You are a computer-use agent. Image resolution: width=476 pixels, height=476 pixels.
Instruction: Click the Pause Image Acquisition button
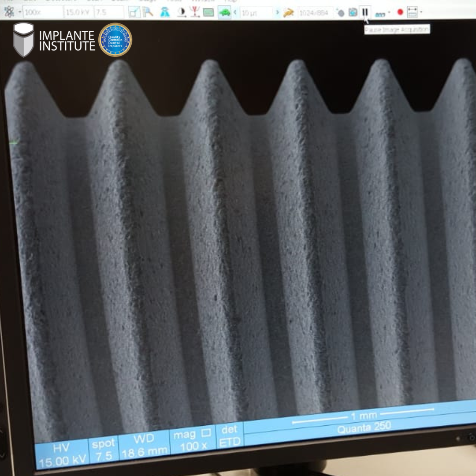click(x=365, y=12)
